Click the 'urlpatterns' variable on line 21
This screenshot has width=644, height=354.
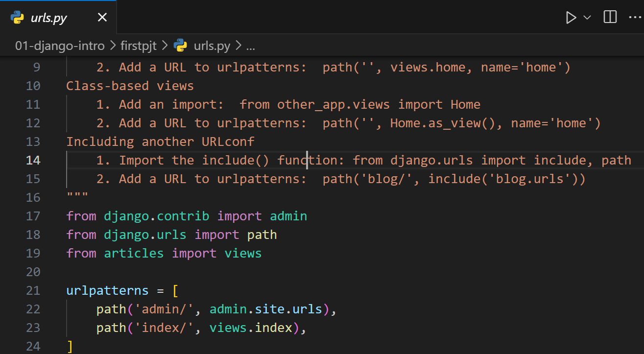coord(107,290)
